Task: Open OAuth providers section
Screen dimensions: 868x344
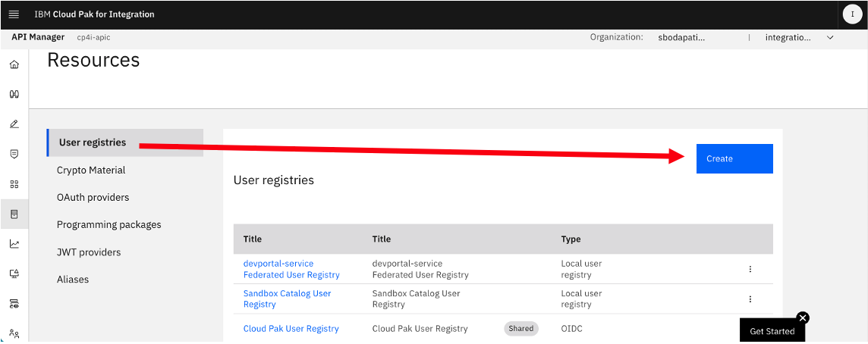Action: [93, 198]
